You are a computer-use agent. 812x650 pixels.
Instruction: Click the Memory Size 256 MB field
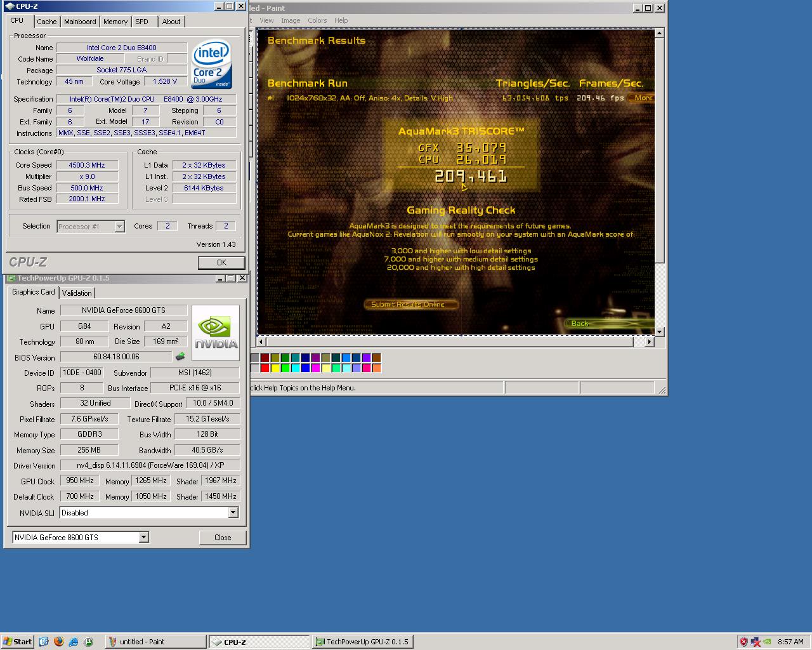pyautogui.click(x=89, y=449)
